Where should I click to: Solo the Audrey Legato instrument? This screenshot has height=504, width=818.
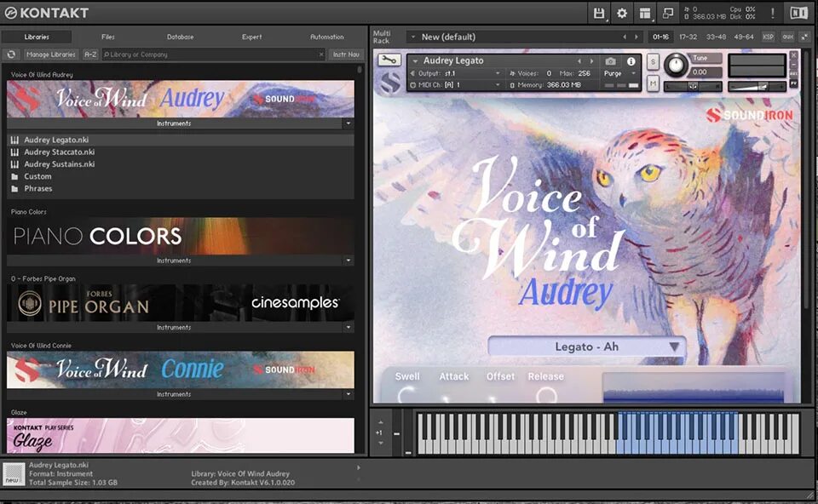point(653,62)
